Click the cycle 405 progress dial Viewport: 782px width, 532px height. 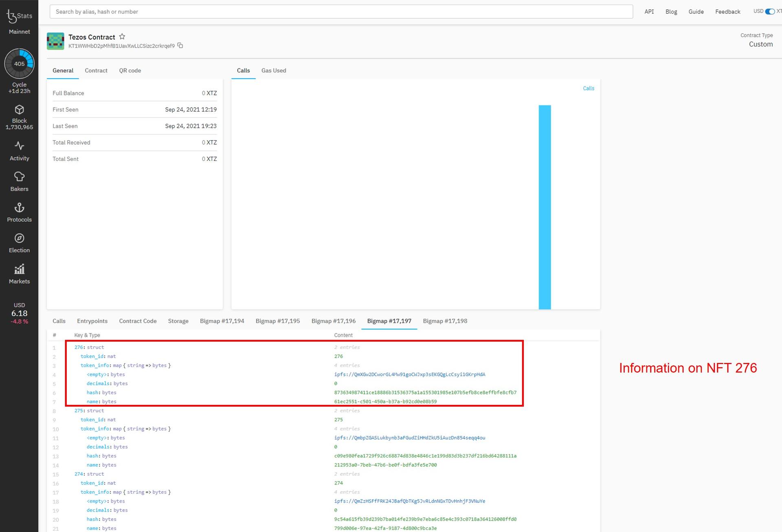[x=19, y=64]
